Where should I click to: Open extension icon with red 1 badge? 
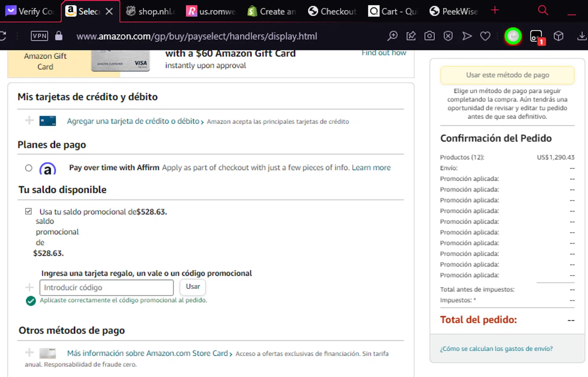[537, 37]
